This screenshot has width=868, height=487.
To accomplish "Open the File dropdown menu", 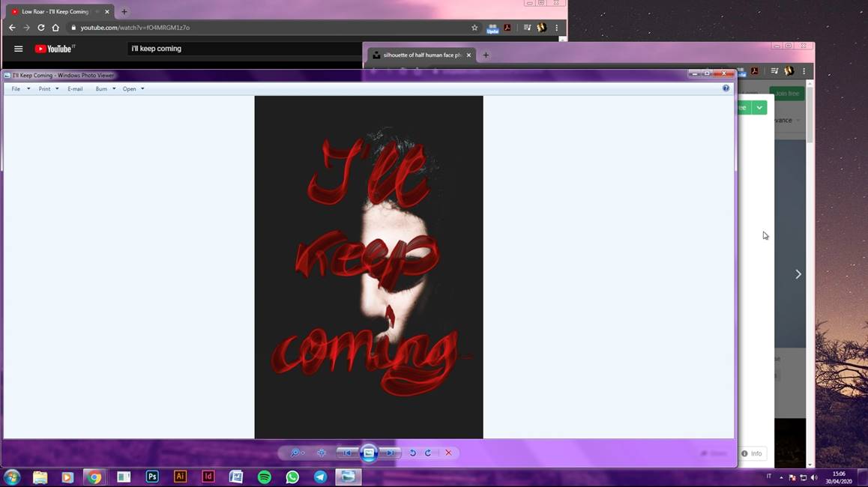I will (20, 89).
